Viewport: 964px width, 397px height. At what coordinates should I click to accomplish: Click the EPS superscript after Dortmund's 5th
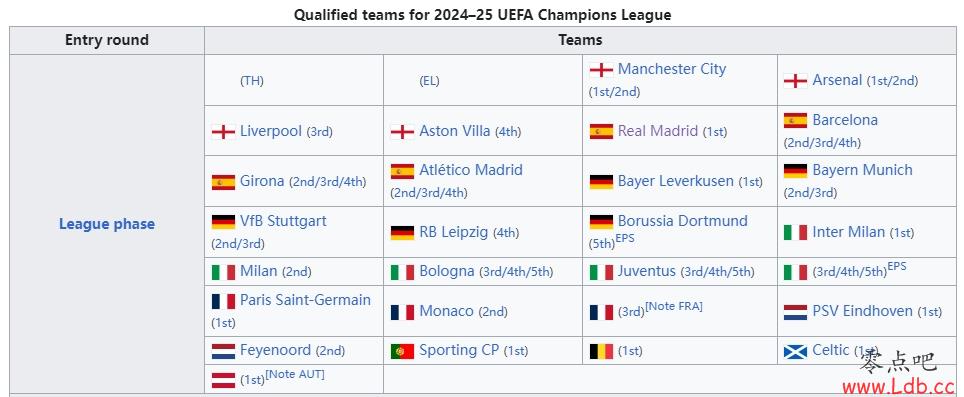click(x=625, y=238)
